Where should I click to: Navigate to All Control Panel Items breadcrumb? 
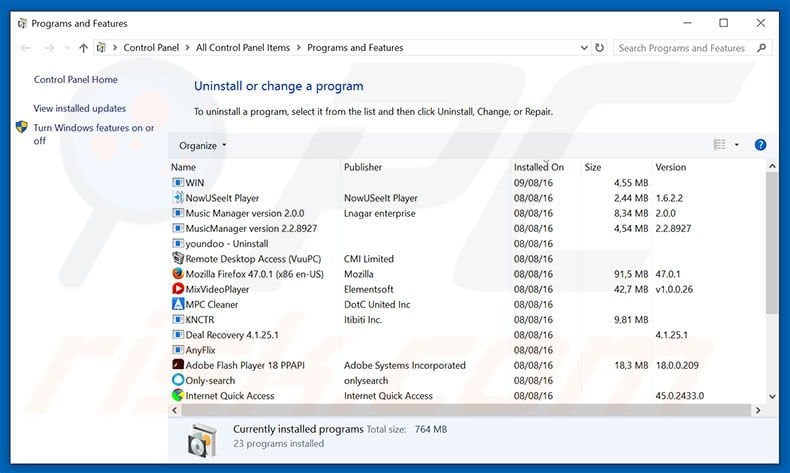243,47
